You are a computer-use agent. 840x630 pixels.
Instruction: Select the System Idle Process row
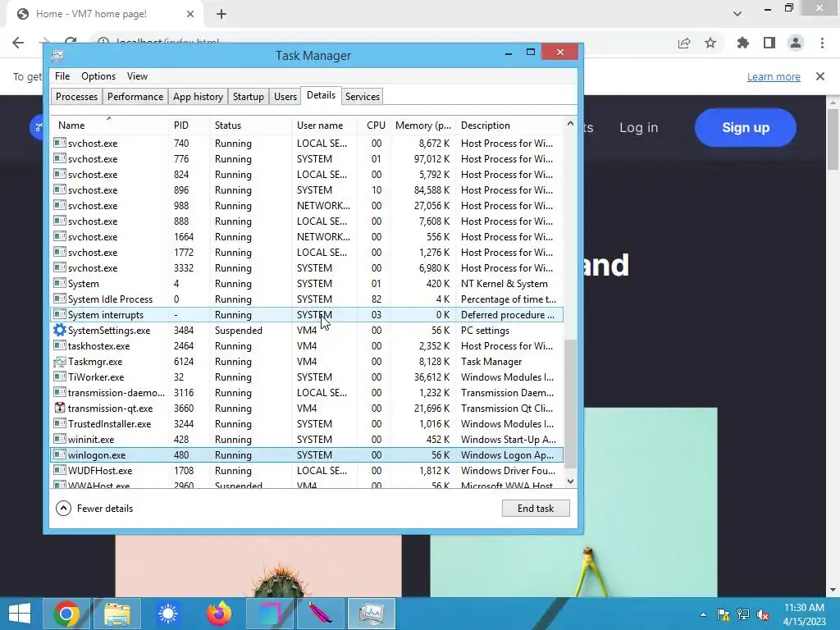[x=307, y=299]
